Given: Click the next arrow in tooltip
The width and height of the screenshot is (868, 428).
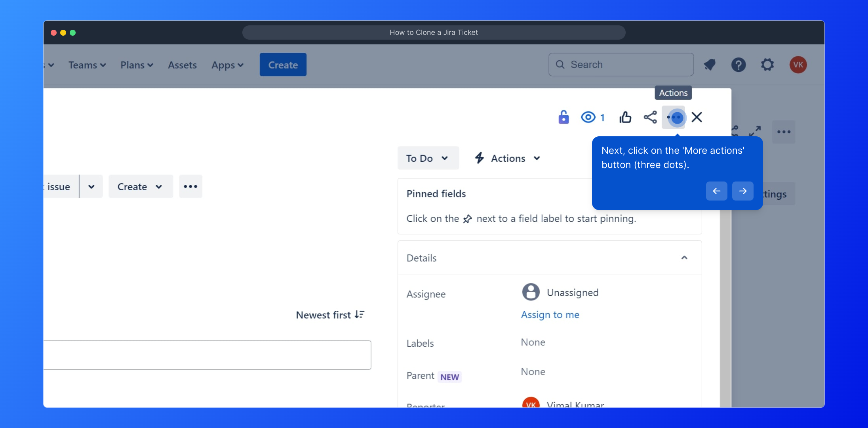Looking at the screenshot, I should (742, 191).
